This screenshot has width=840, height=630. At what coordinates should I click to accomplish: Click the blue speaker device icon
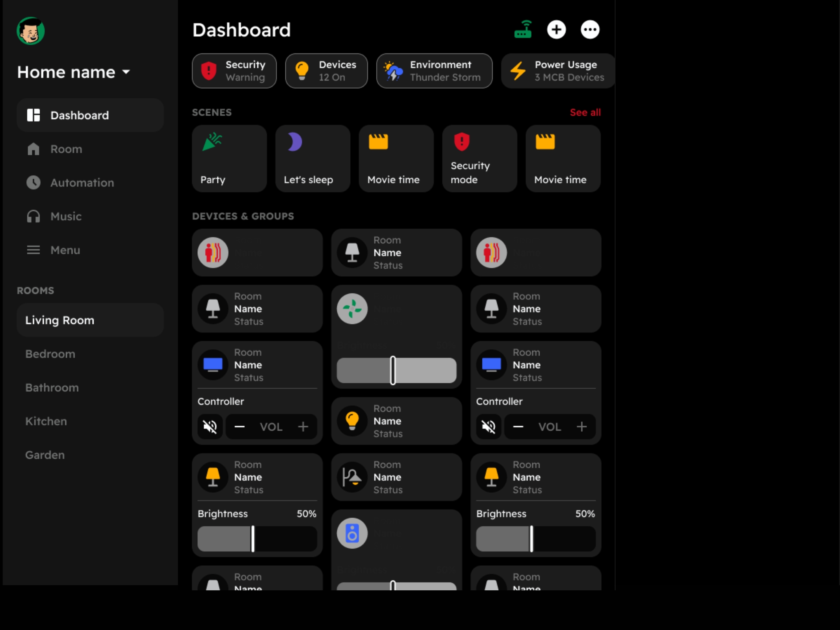tap(352, 533)
